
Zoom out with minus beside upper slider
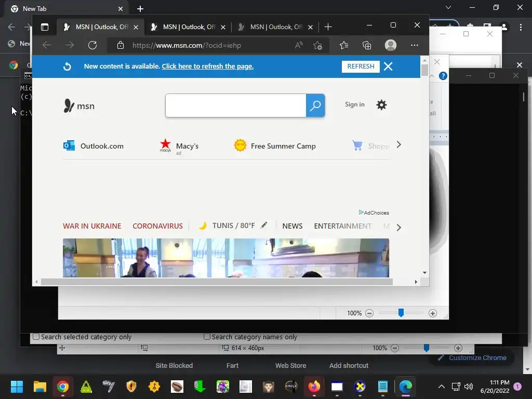coord(369,313)
